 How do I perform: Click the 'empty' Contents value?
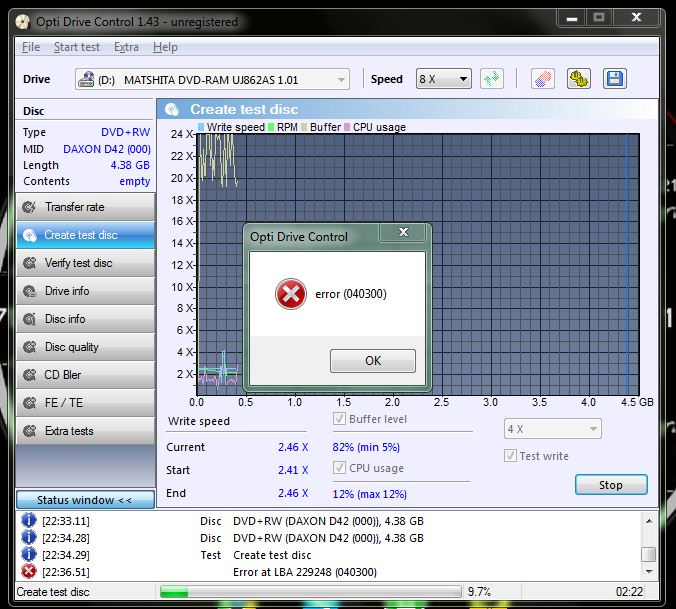[135, 181]
